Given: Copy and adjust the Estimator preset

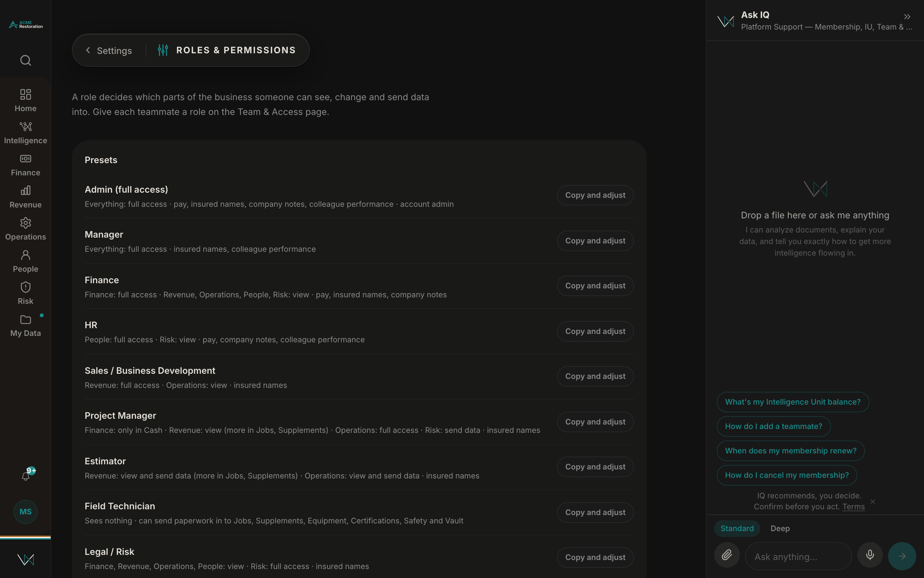Looking at the screenshot, I should (x=595, y=467).
